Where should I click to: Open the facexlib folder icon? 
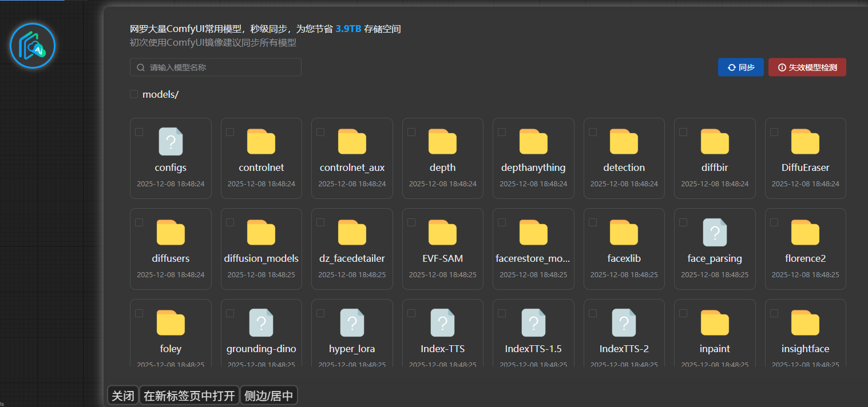pyautogui.click(x=624, y=232)
